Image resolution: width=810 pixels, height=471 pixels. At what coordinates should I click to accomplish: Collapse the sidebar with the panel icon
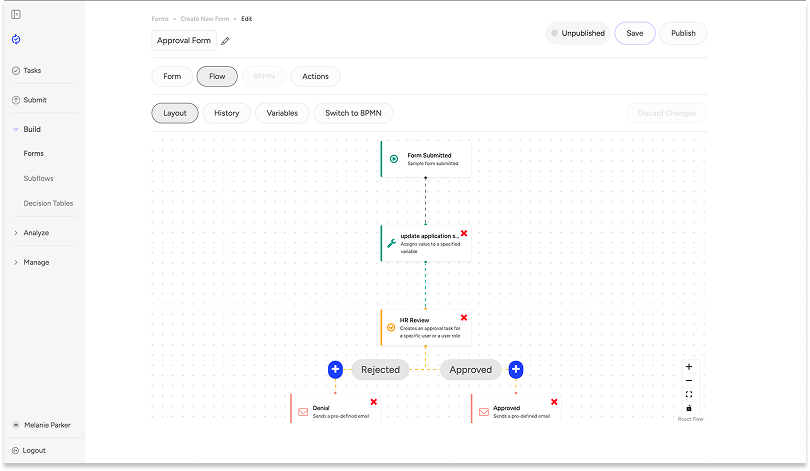16,15
